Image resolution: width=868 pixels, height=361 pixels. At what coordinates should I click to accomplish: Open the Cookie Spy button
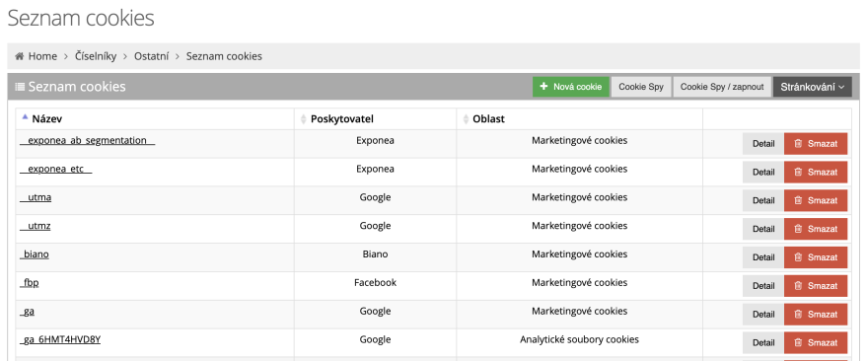click(x=641, y=87)
